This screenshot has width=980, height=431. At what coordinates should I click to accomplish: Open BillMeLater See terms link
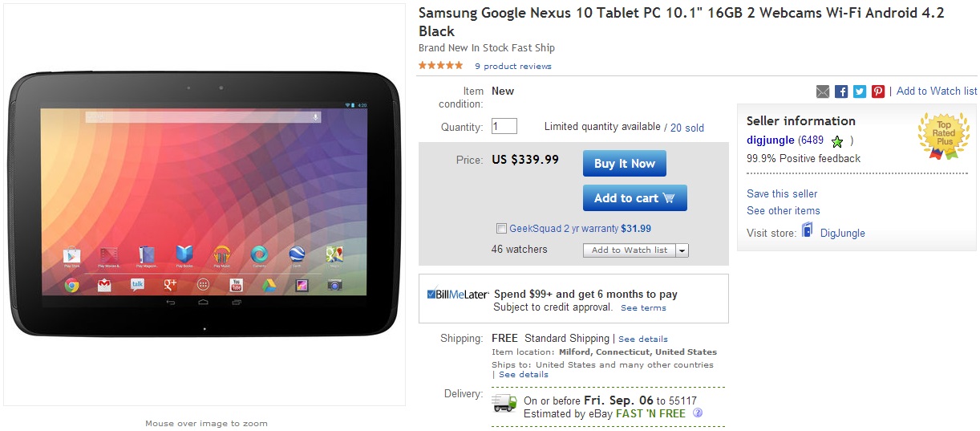tap(643, 308)
